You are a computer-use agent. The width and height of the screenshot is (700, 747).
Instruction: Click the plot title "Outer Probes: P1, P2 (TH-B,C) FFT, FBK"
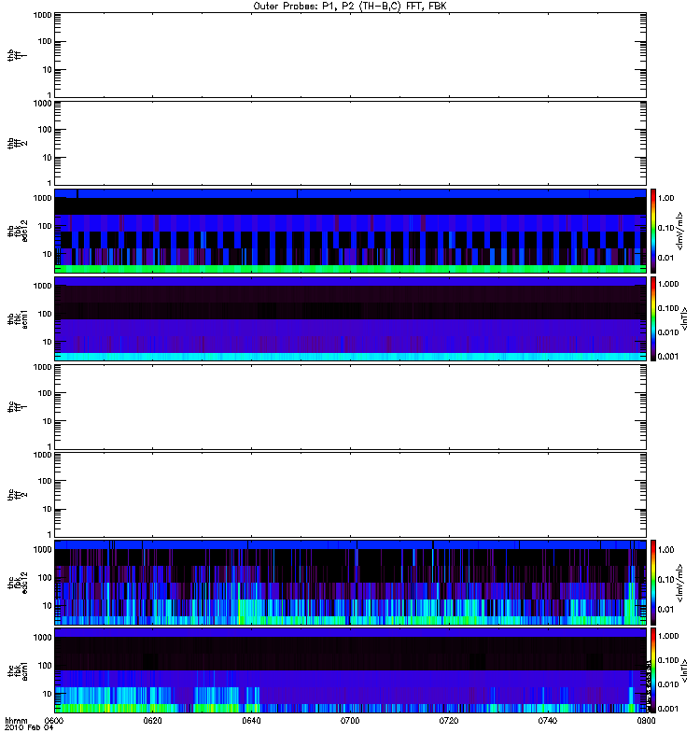click(349, 7)
